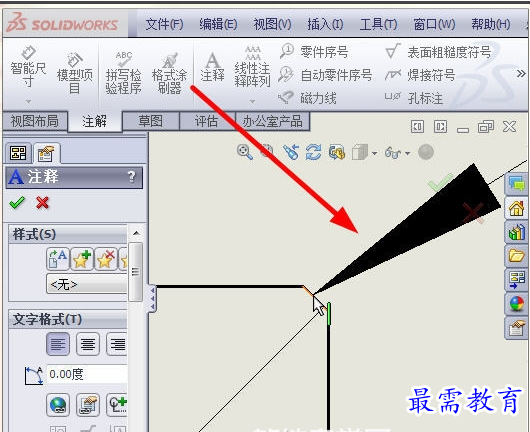The image size is (530, 432).
Task: Insert a Balloon part number
Action: pyautogui.click(x=314, y=52)
